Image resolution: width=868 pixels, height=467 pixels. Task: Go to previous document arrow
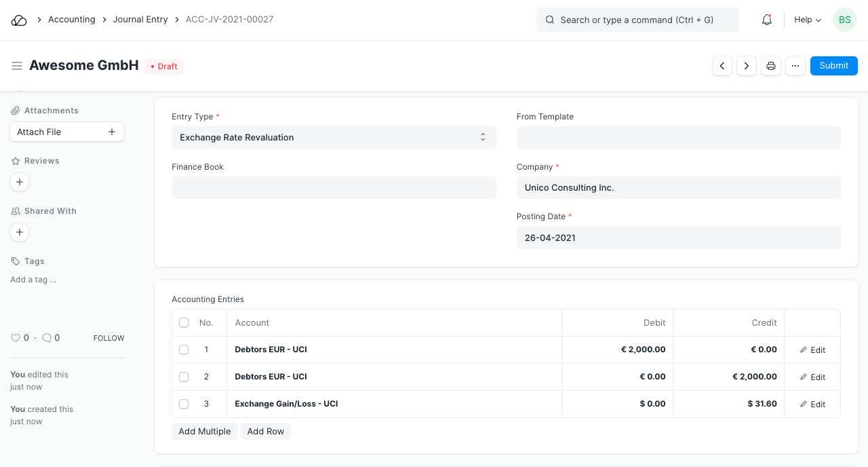pos(722,66)
